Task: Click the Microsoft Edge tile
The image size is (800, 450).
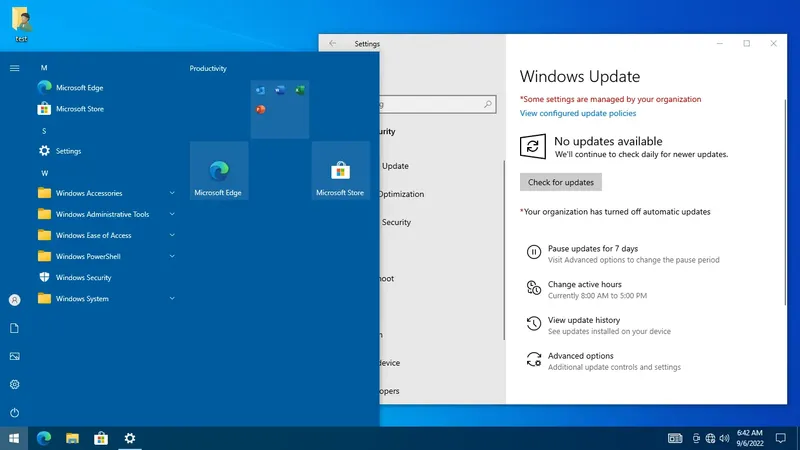Action: point(219,171)
